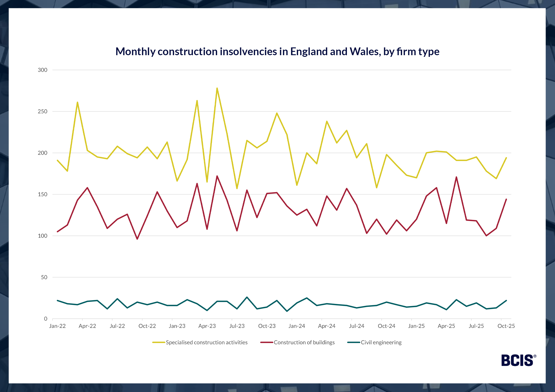Click the highest peak of the yellow line
Screen dimensions: 555x392
[217, 88]
